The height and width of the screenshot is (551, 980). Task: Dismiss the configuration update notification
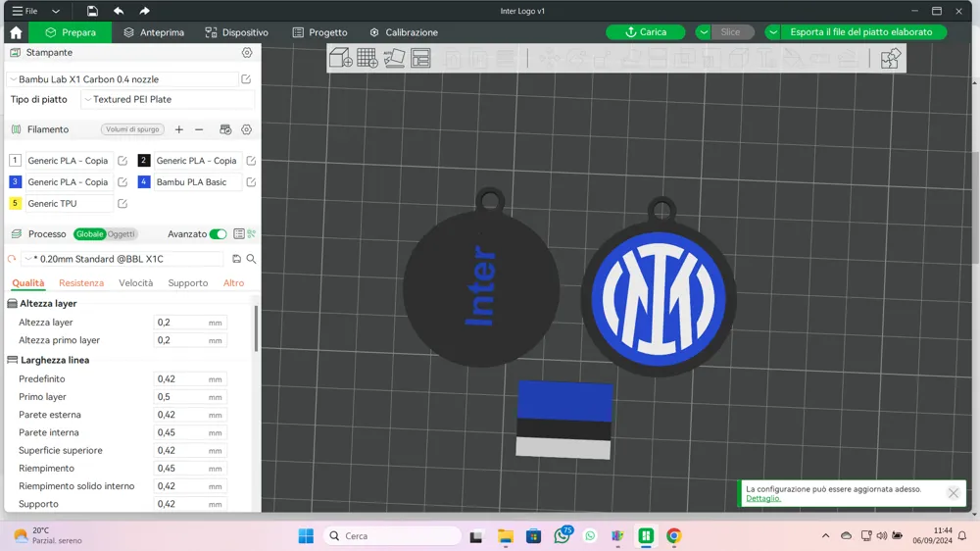pos(954,493)
